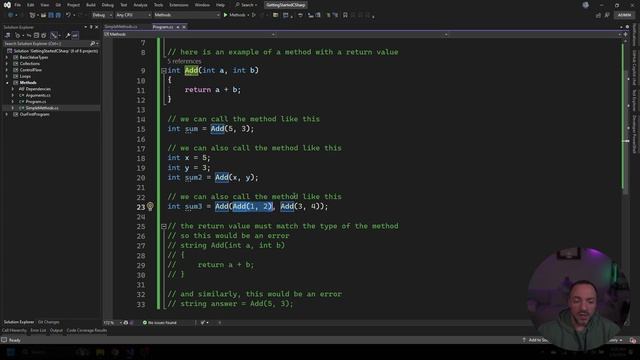Open the File menu
This screenshot has width=640, height=360.
tap(18, 5)
